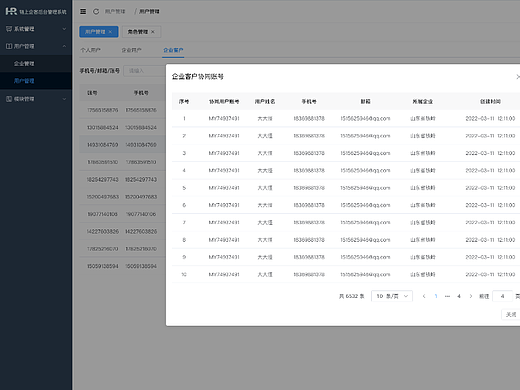Go to page 1 in dialog pagination
This screenshot has height=390, width=520.
click(436, 296)
